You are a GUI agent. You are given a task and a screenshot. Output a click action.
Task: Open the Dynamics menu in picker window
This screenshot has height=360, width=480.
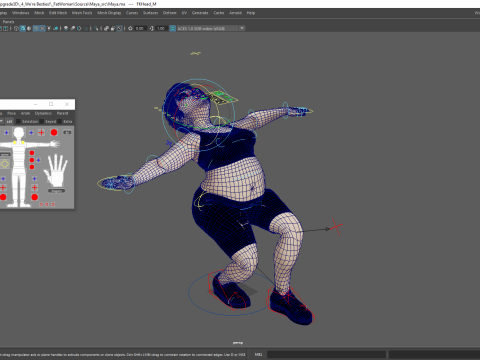[43, 113]
